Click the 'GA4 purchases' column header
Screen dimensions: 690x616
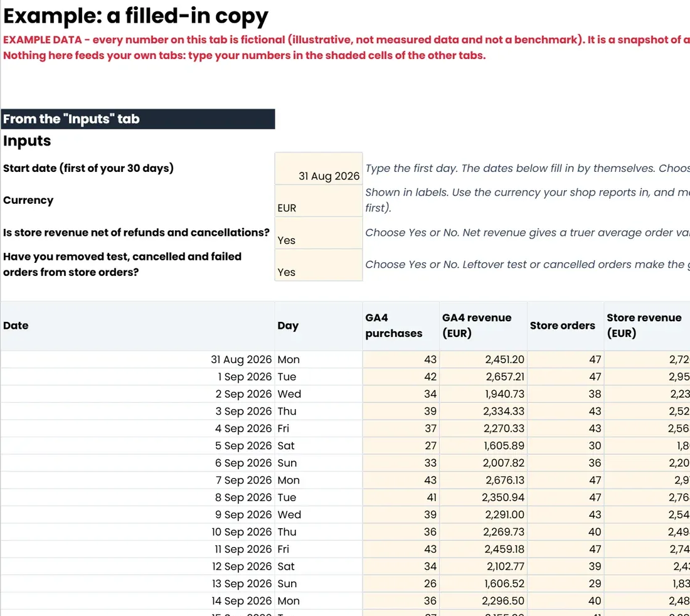tap(401, 326)
